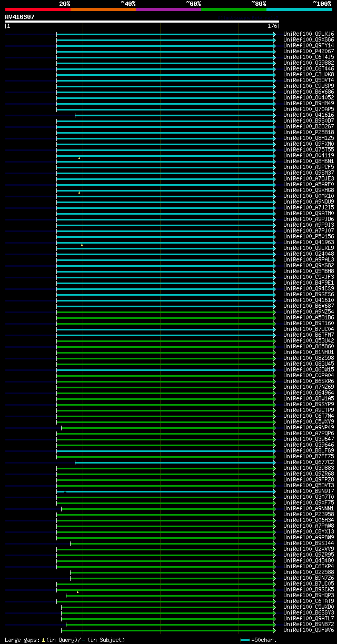Open hit UniRef100_C3U0K8
Image resolution: width=337 pixels, height=644 pixels.
point(309,74)
